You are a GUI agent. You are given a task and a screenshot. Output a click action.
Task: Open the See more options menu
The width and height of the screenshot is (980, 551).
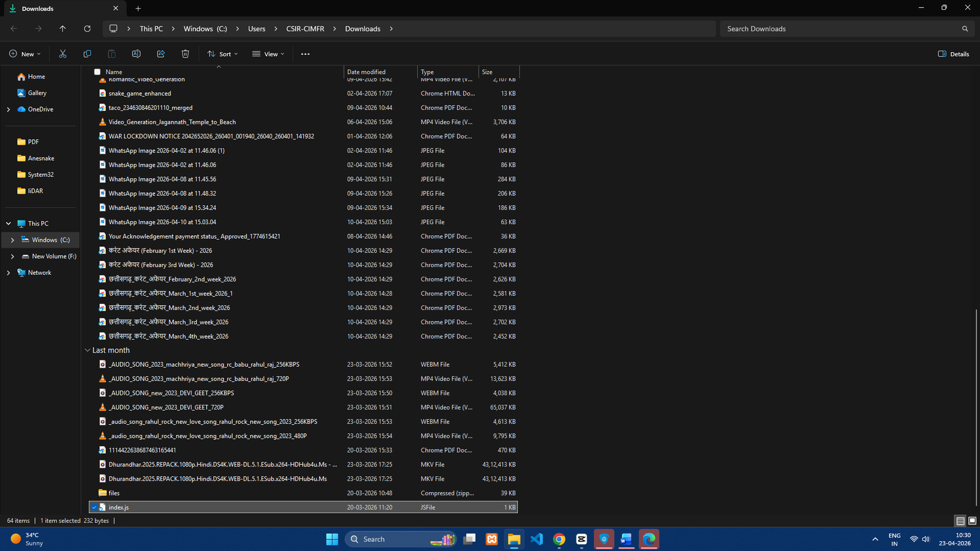pos(305,54)
